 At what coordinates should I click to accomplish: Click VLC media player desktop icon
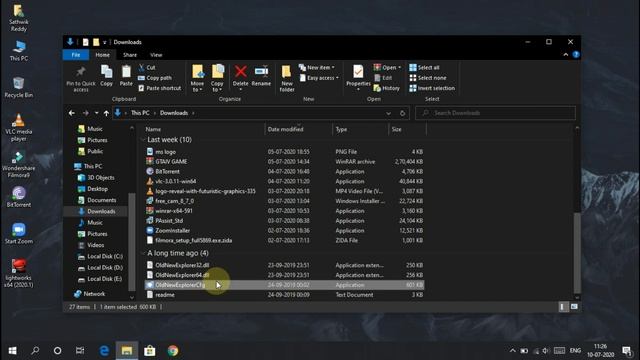(18, 128)
